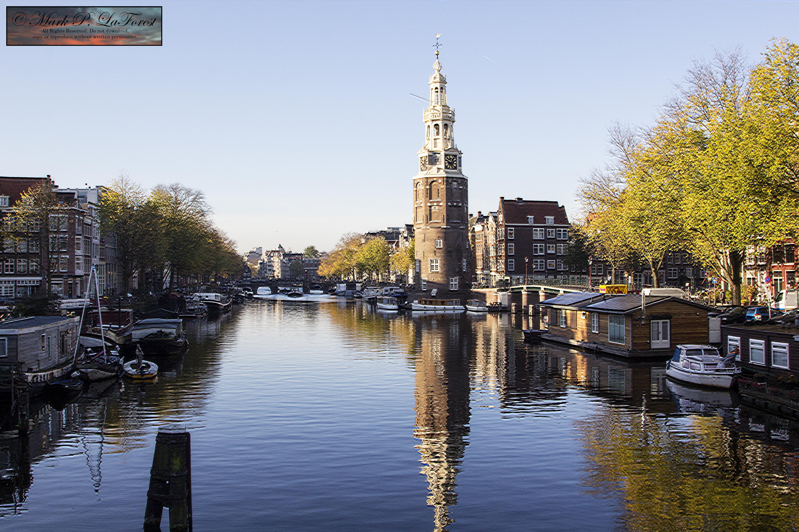Click the grey-roofed houseboat at the left edge
The width and height of the screenshot is (799, 532).
pos(37,343)
